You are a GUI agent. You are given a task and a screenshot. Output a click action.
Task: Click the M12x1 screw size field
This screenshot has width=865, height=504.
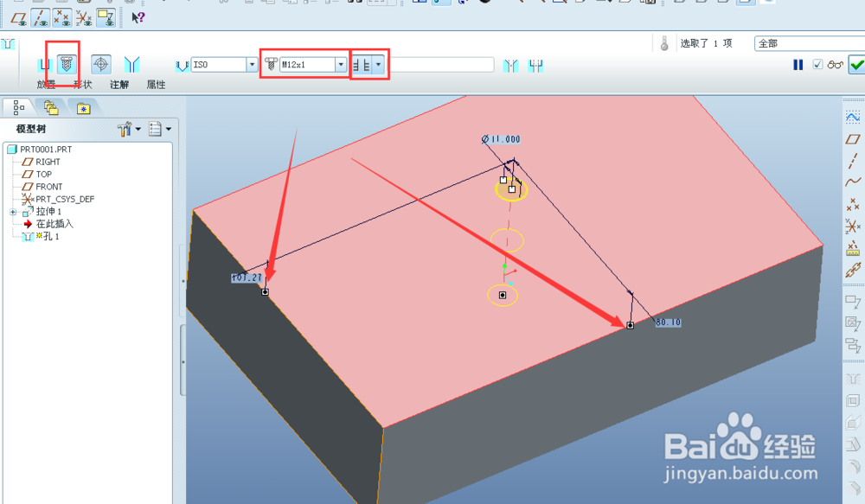tap(308, 65)
